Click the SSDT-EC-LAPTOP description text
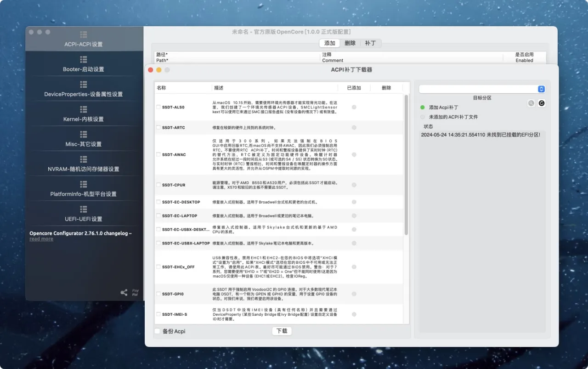Image resolution: width=588 pixels, height=369 pixels. pyautogui.click(x=263, y=216)
